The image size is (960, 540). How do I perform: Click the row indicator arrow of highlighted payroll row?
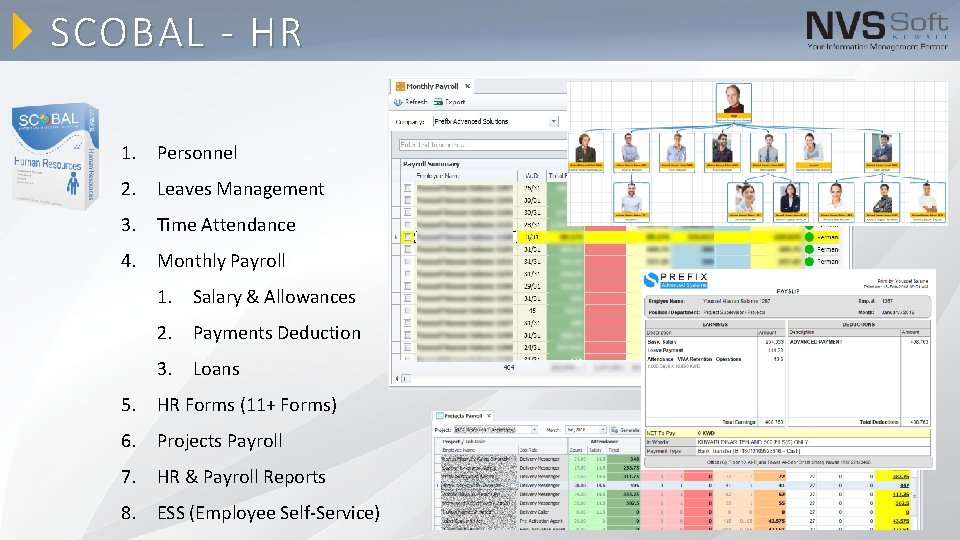[x=396, y=237]
